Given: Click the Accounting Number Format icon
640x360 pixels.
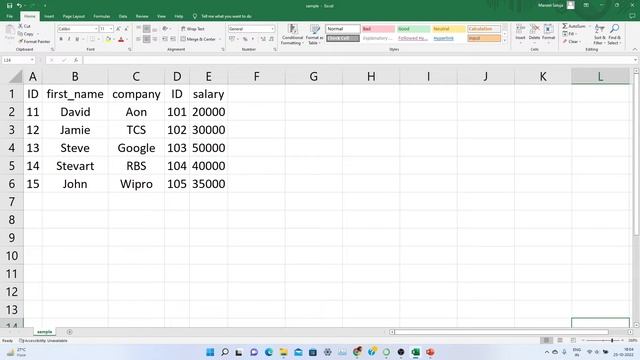Looking at the screenshot, I should [x=232, y=39].
